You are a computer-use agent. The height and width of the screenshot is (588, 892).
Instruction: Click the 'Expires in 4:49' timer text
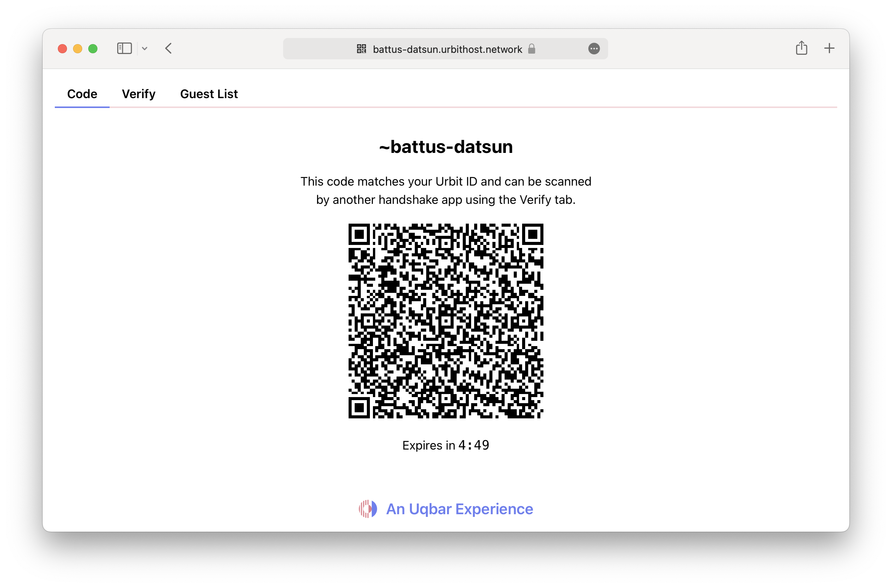(446, 445)
